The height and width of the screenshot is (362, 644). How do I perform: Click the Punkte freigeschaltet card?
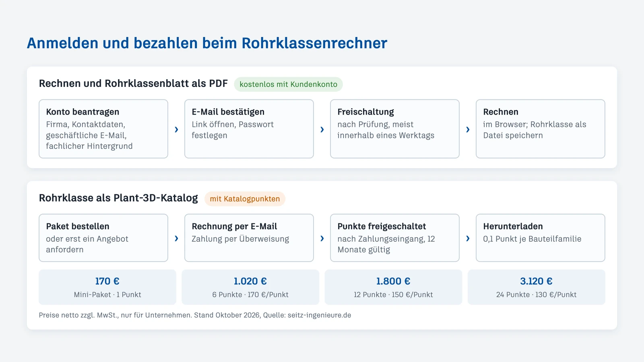point(395,238)
